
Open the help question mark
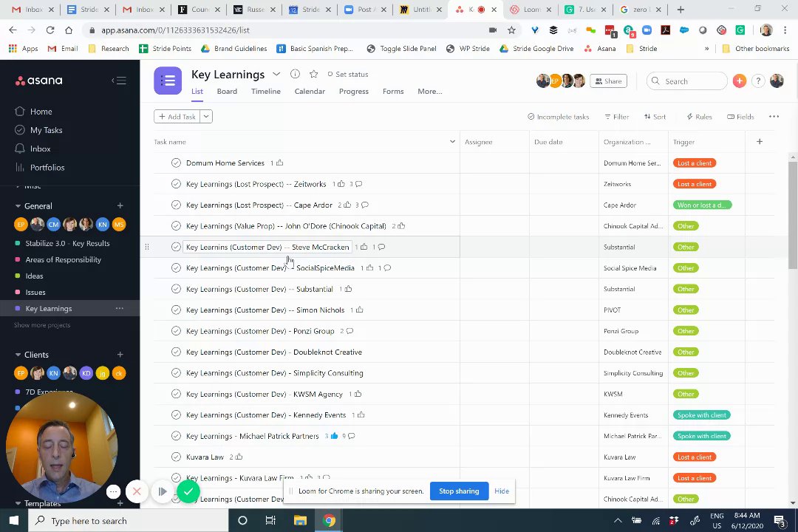(758, 81)
